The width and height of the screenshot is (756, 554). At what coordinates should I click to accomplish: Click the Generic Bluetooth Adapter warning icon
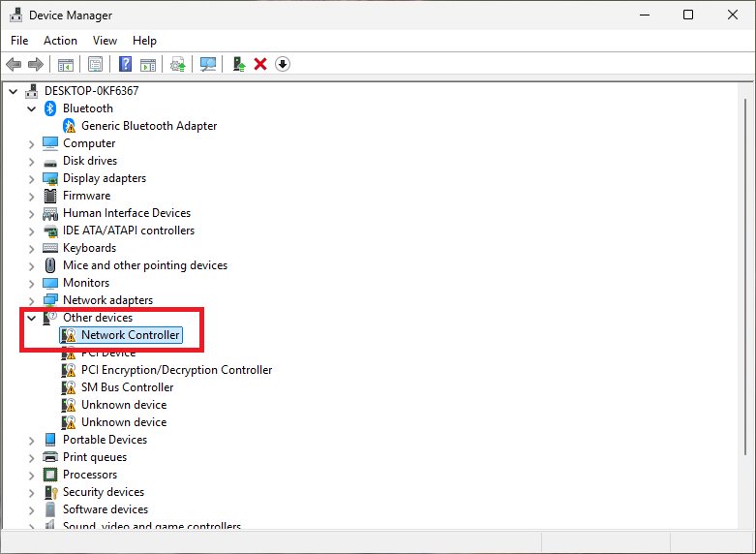pos(70,126)
